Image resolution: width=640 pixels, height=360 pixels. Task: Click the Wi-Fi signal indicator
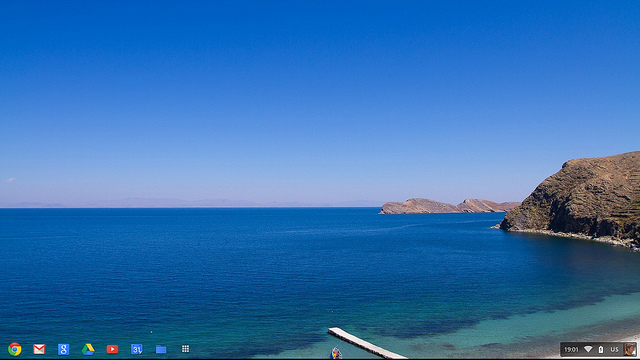[x=588, y=349]
